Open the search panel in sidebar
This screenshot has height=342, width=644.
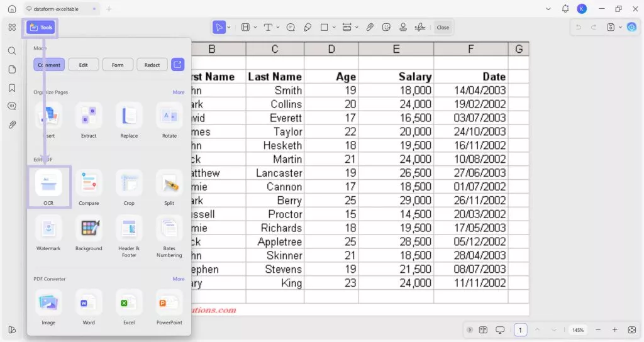12,50
